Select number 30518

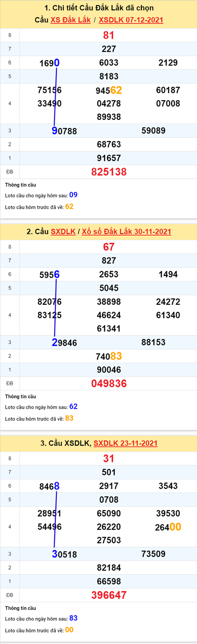coord(64,554)
